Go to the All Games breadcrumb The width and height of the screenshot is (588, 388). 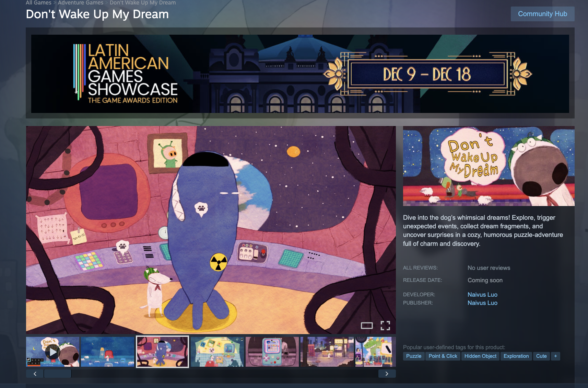click(x=38, y=3)
